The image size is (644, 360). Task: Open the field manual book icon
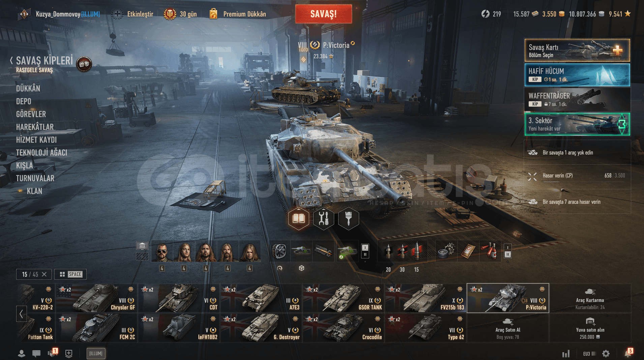tap(298, 219)
